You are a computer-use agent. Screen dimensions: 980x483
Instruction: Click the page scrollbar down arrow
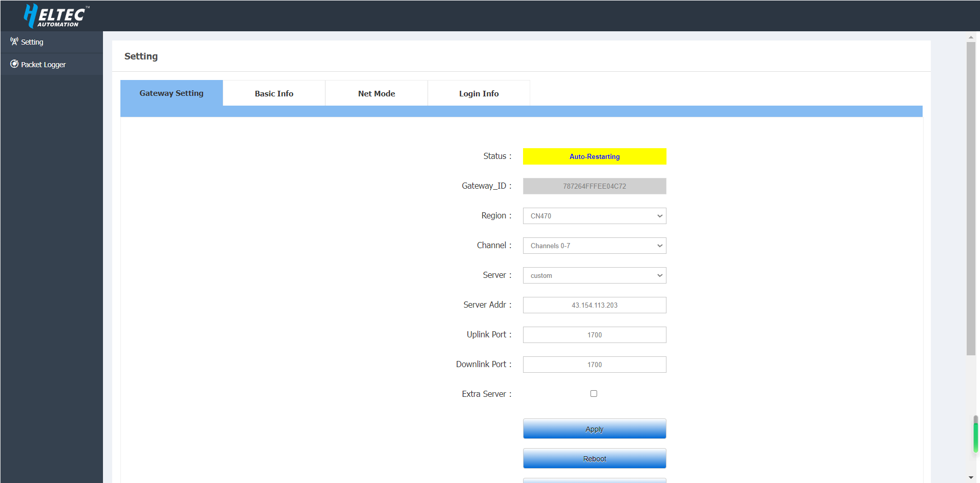point(971,477)
